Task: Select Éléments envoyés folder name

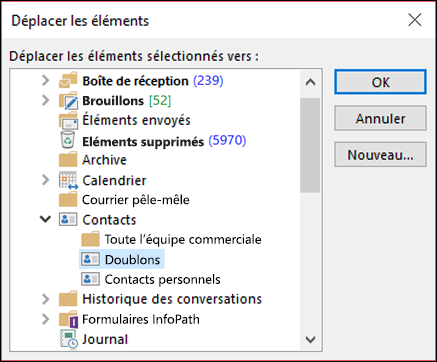Action: 136,120
